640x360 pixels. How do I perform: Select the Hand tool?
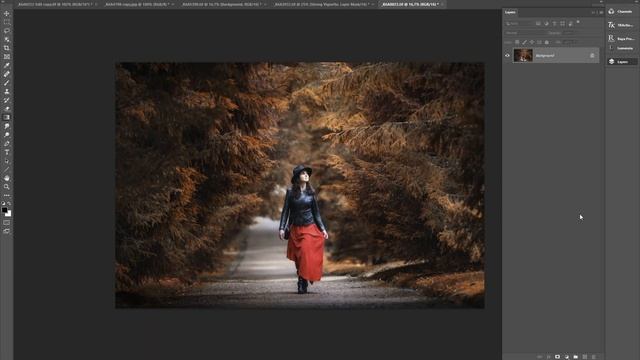pos(7,178)
